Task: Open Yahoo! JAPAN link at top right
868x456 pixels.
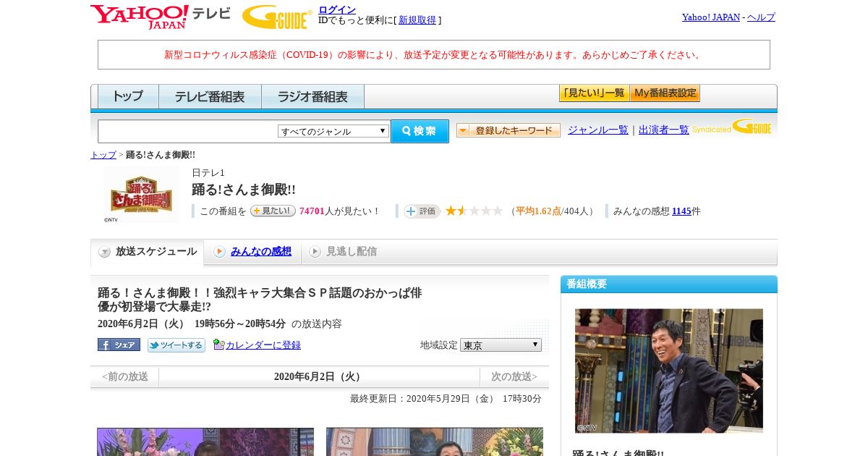Action: tap(711, 17)
